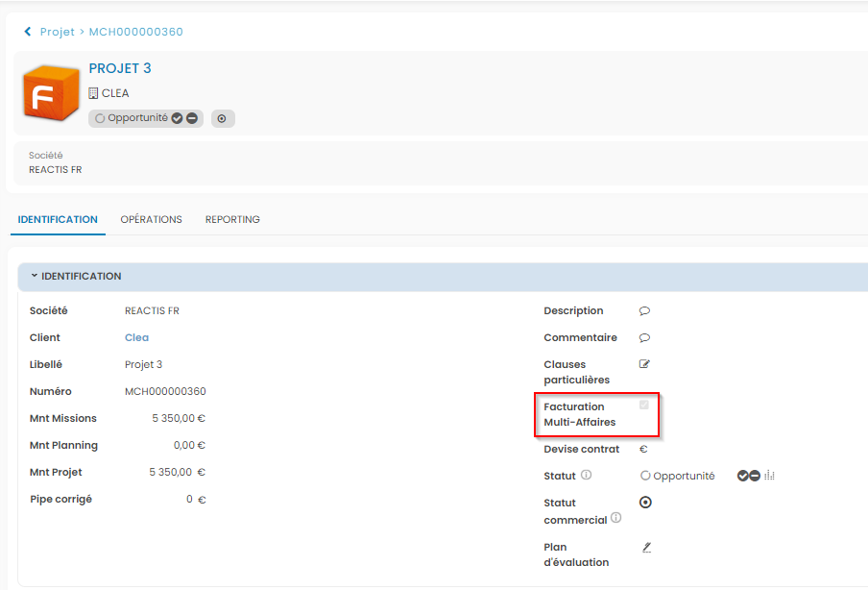This screenshot has width=868, height=590.
Task: Collapse the IDENTIFICATION section header
Action: click(35, 276)
